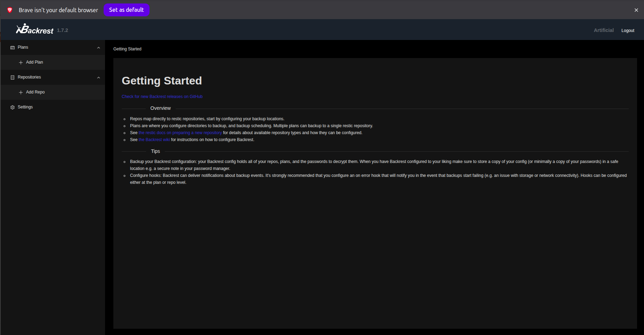Click the plus icon beside Add Repo
The width and height of the screenshot is (644, 335).
21,92
